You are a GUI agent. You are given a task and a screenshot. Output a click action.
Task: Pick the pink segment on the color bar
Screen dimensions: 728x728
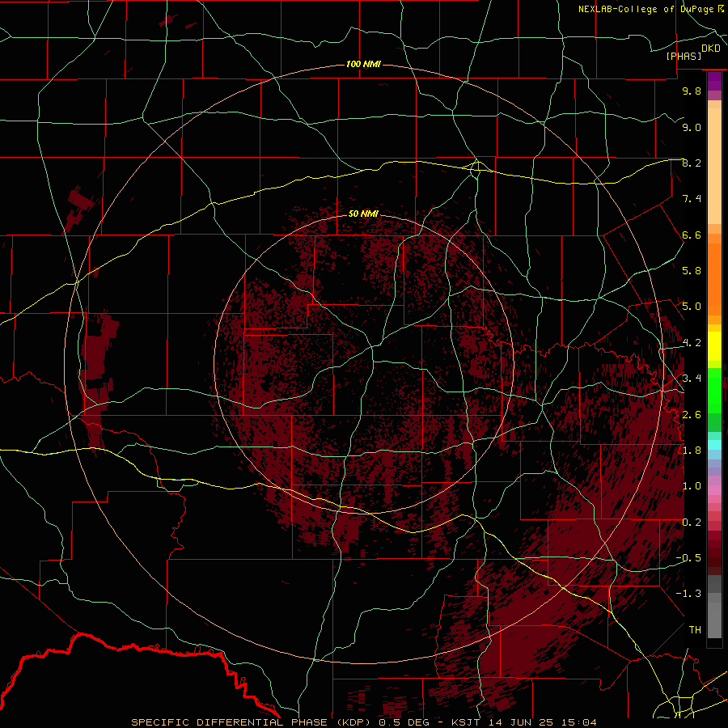pyautogui.click(x=714, y=490)
